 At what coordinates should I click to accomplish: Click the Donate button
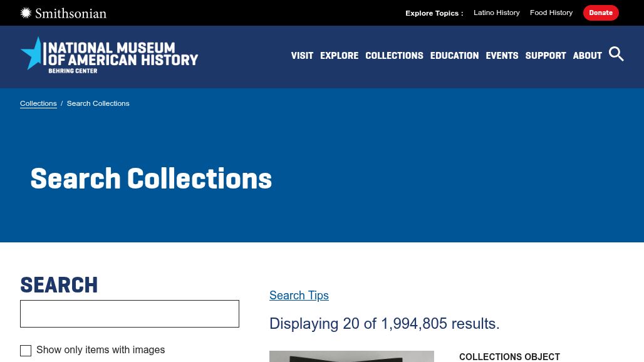(600, 13)
